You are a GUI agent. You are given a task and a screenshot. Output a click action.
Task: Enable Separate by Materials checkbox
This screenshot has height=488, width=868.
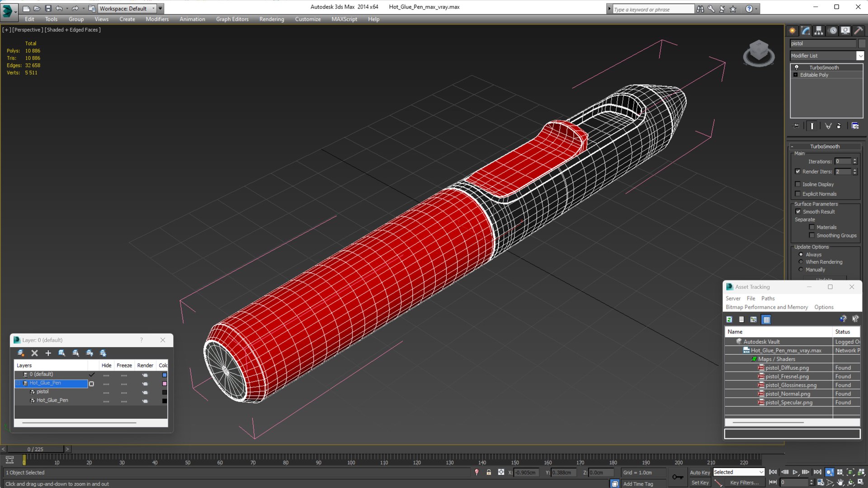tap(812, 227)
